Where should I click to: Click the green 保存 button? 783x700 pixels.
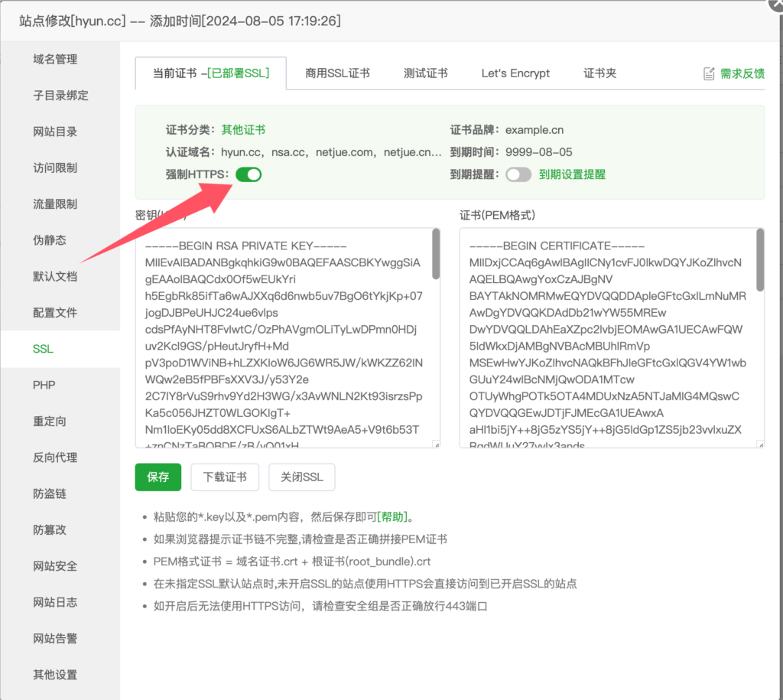tap(158, 477)
